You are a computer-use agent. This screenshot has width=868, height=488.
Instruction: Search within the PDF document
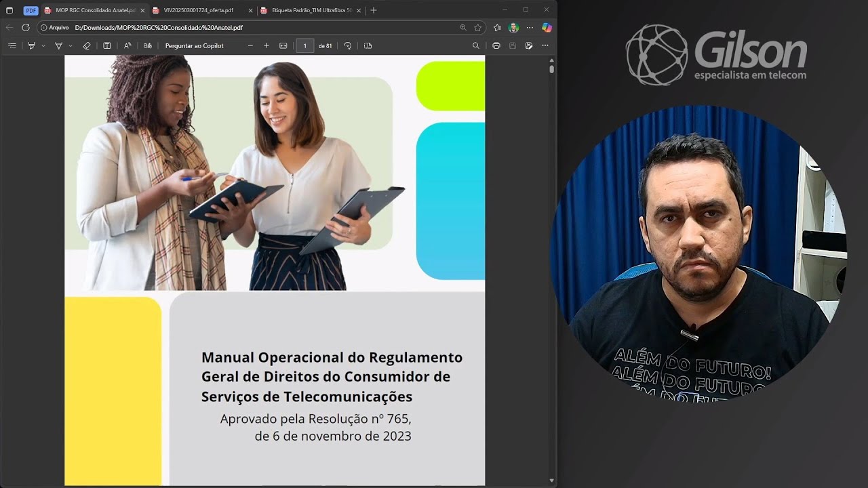(x=476, y=45)
